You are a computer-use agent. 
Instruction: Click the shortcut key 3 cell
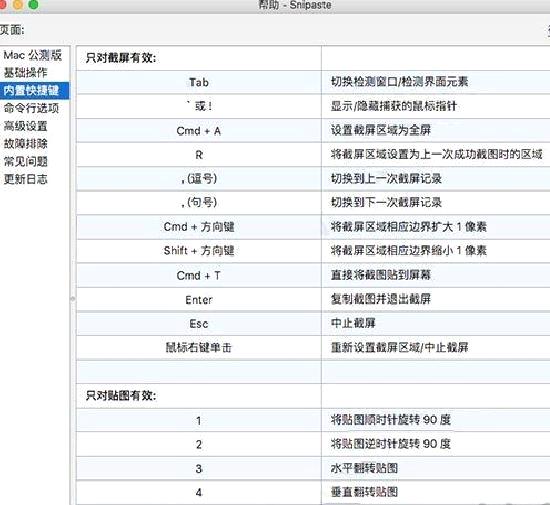(199, 469)
